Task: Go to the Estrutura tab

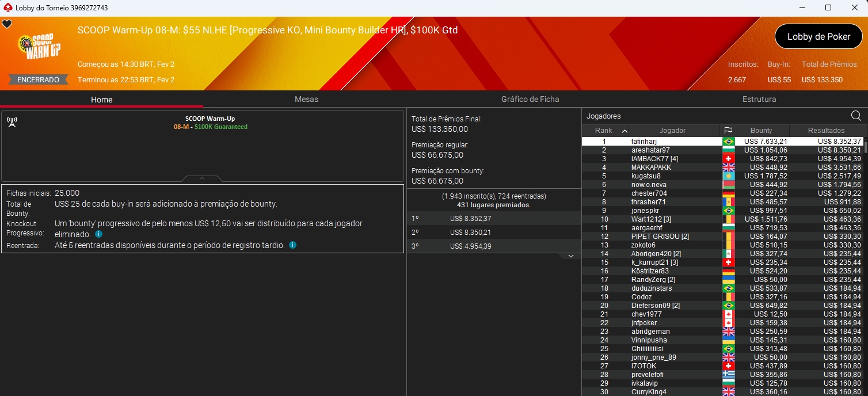Action: (x=759, y=99)
